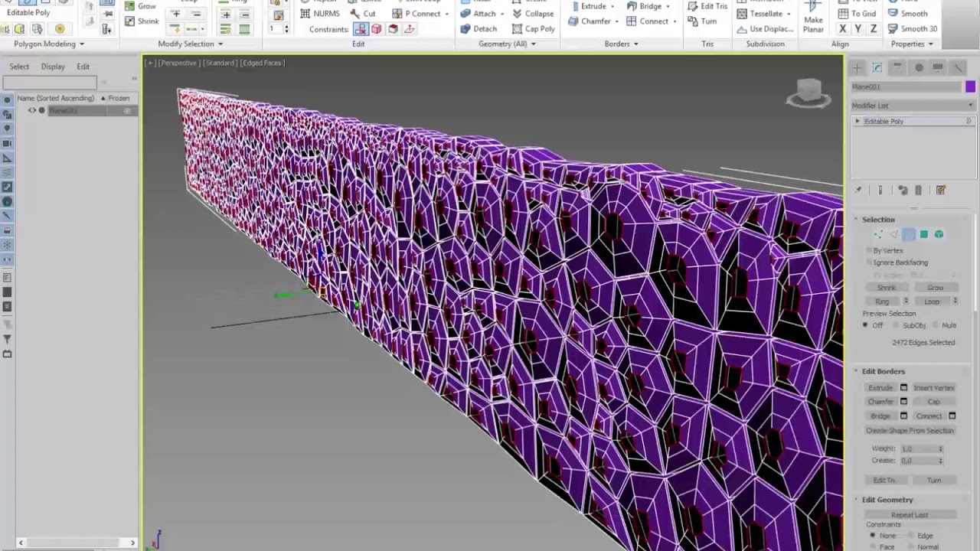The width and height of the screenshot is (980, 551).
Task: Click the Cap button in Edit Borders
Action: pyautogui.click(x=933, y=402)
